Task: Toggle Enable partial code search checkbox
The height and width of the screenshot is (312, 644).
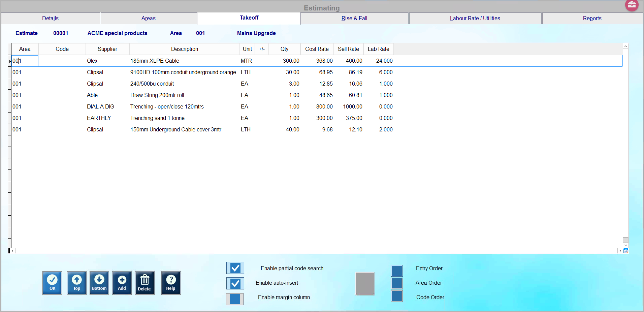Action: click(235, 268)
